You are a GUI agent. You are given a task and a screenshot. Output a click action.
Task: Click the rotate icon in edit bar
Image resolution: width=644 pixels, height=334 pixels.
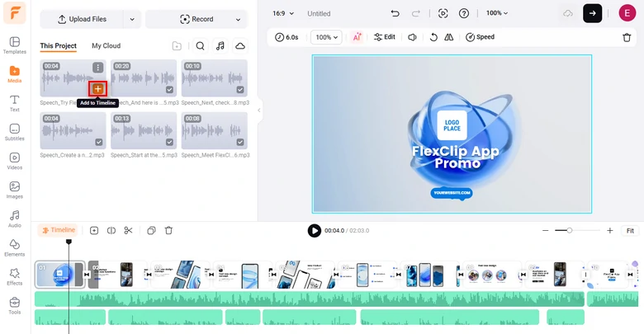click(433, 37)
